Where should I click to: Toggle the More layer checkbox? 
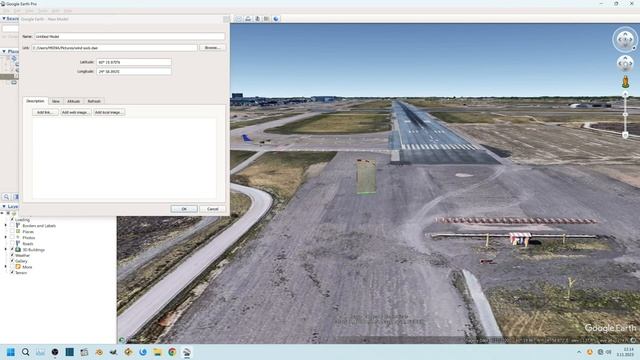[12, 267]
